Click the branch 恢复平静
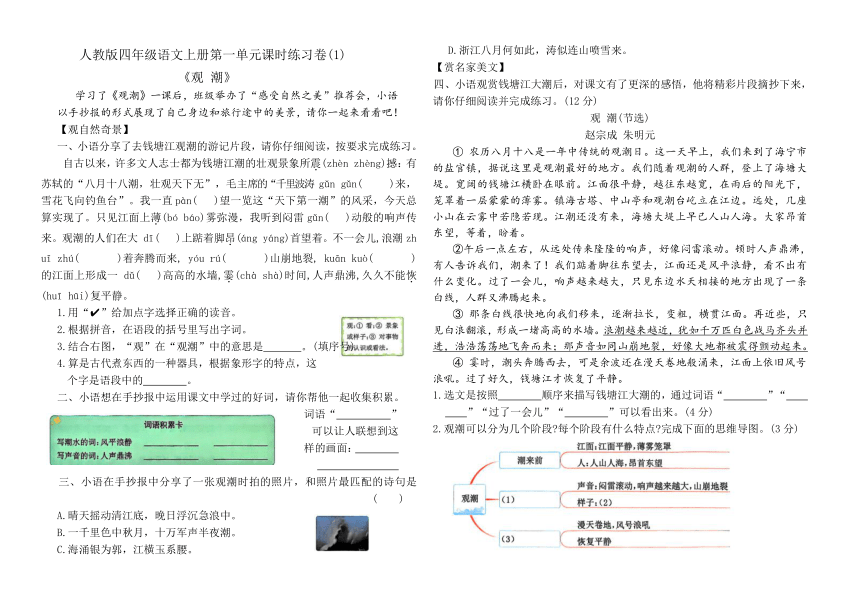The image size is (860, 608). (x=593, y=542)
